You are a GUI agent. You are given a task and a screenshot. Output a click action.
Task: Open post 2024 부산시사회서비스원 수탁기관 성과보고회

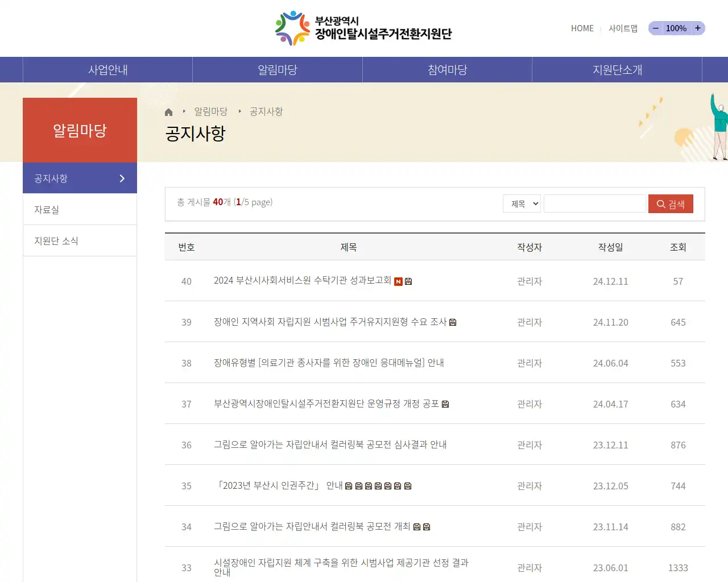tap(303, 280)
